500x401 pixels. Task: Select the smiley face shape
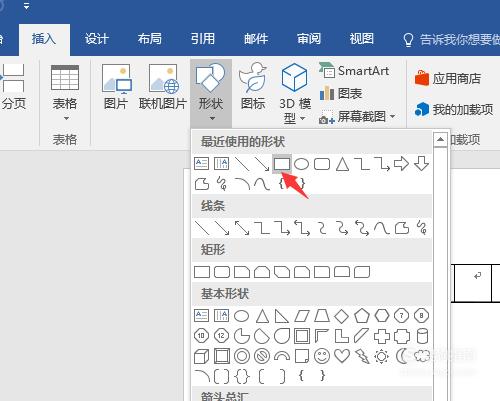[322, 356]
